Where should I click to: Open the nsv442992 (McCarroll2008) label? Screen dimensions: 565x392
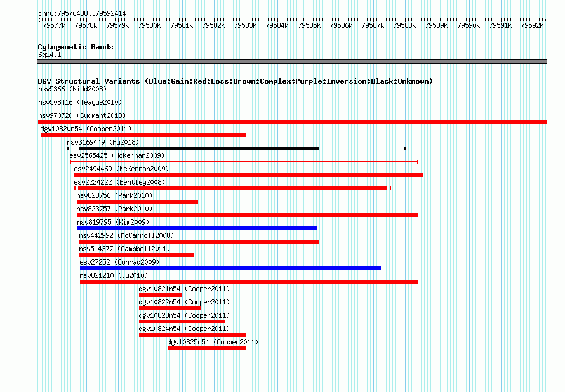click(126, 235)
